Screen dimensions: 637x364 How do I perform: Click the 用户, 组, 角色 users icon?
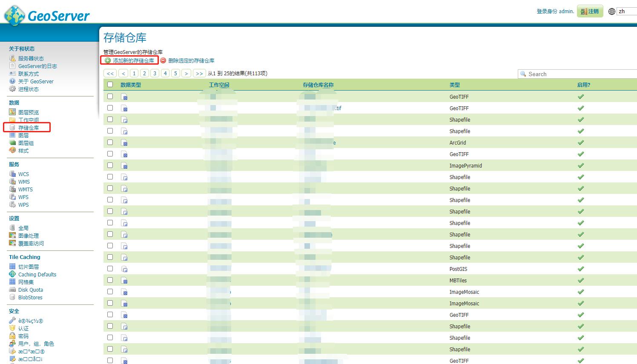pos(12,344)
